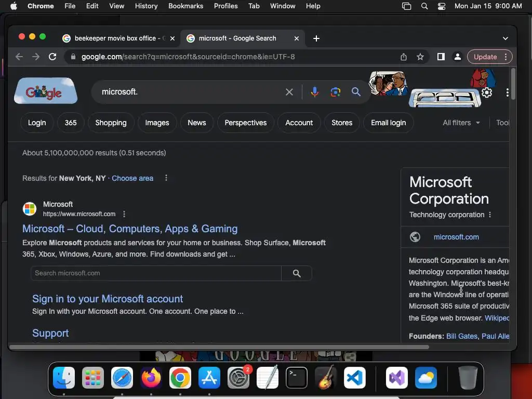Open the Profiles menu

point(225,6)
